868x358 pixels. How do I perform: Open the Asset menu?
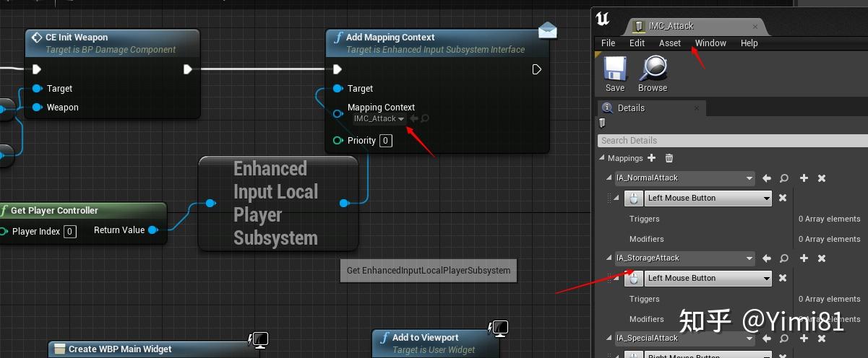[x=670, y=43]
